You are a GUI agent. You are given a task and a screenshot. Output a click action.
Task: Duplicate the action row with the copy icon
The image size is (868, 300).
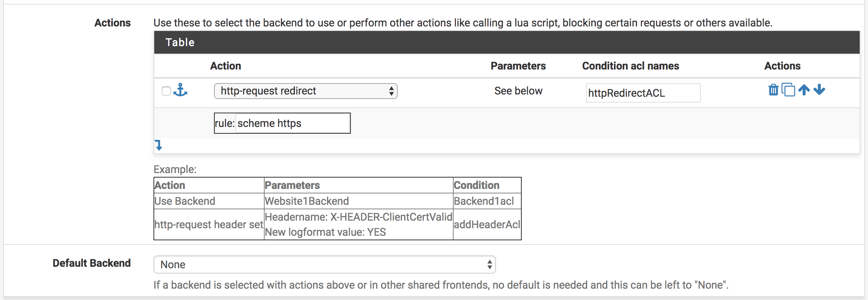tap(788, 90)
